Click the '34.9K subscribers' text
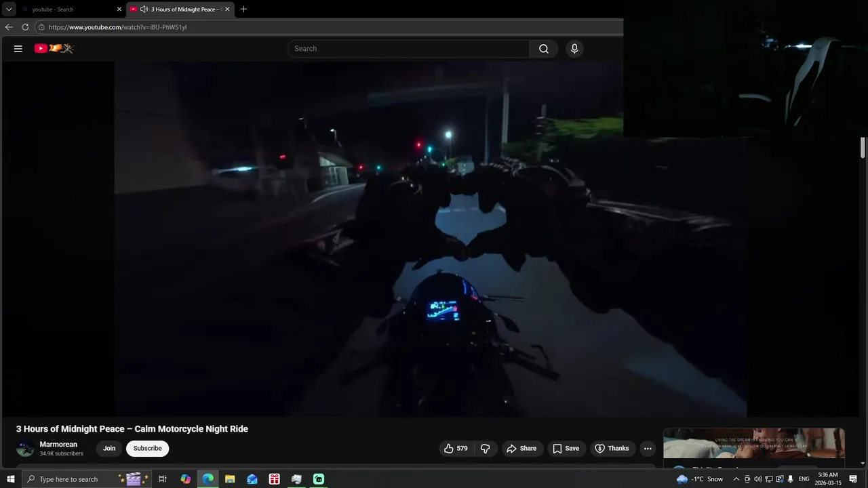 [61, 453]
